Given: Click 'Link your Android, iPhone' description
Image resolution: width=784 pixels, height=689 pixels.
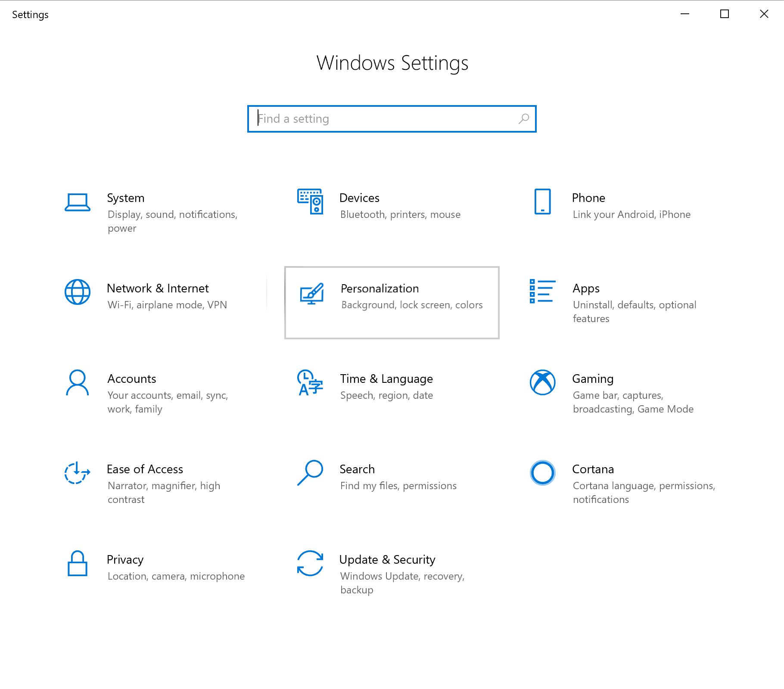Looking at the screenshot, I should [x=632, y=214].
